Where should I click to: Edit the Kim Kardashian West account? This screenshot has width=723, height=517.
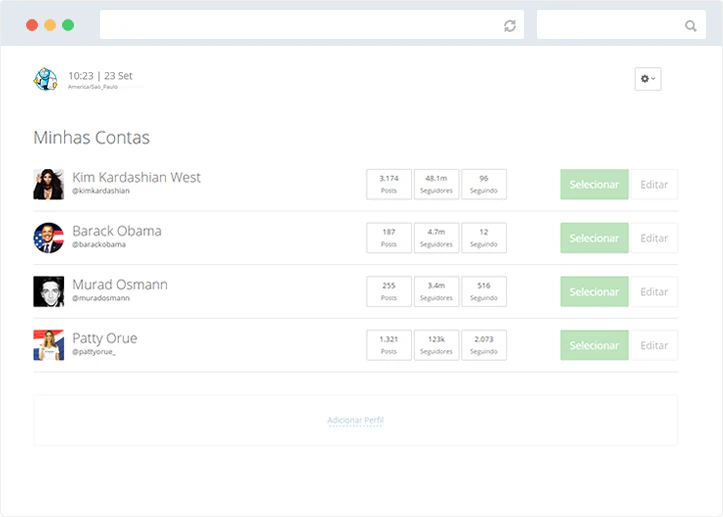point(654,184)
